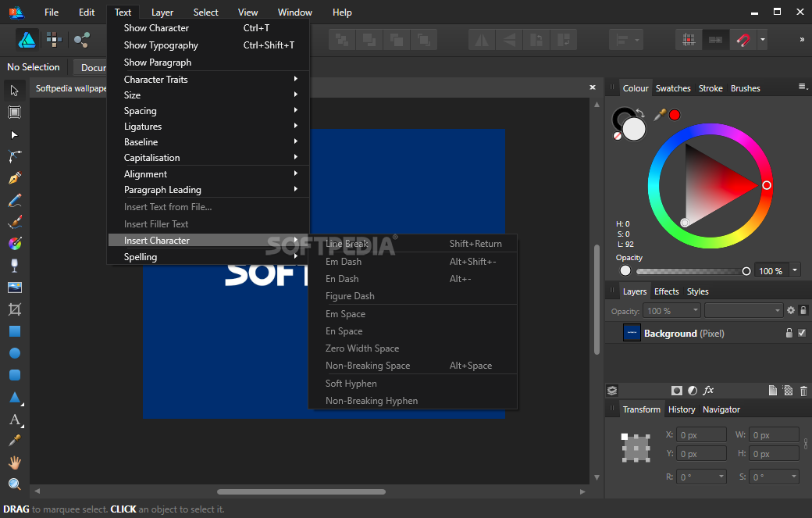Click the red recent colour swatch
Screen dimensions: 812x518
tap(675, 115)
